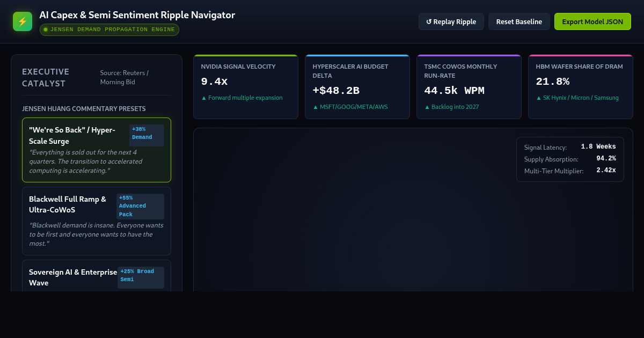The image size is (644, 338).
Task: Click the Backlog into 2027 note
Action: tap(451, 107)
